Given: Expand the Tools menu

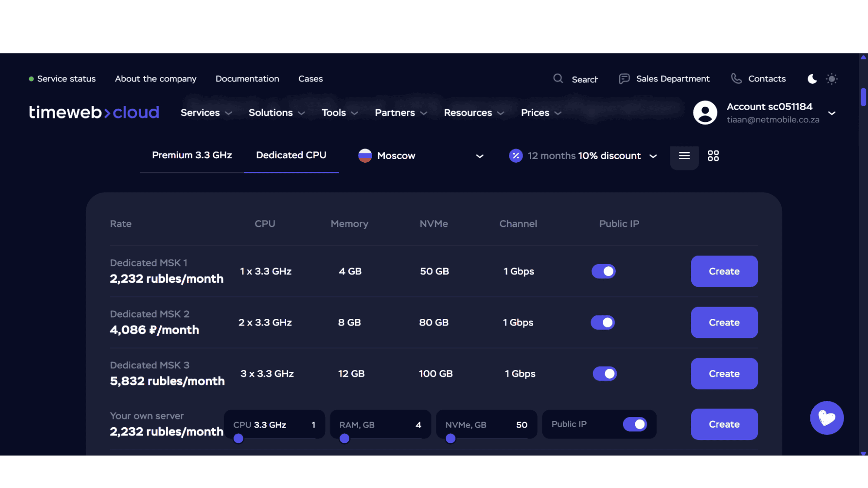Looking at the screenshot, I should tap(340, 113).
